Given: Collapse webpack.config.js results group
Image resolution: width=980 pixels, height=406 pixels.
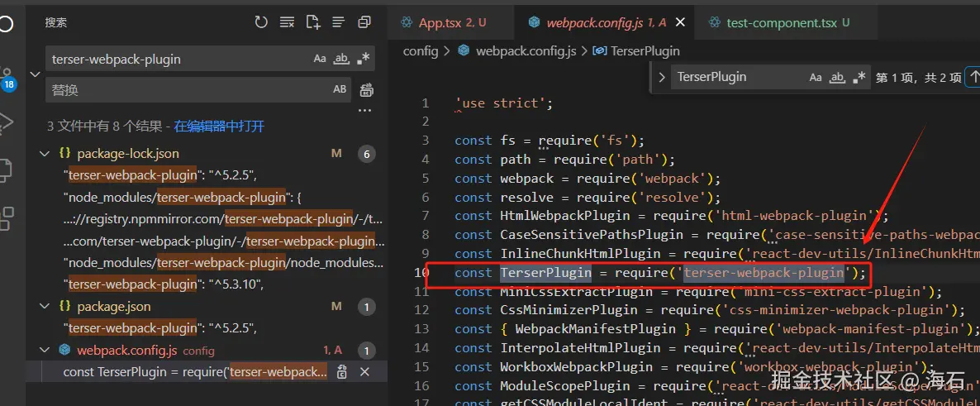Looking at the screenshot, I should 45,351.
